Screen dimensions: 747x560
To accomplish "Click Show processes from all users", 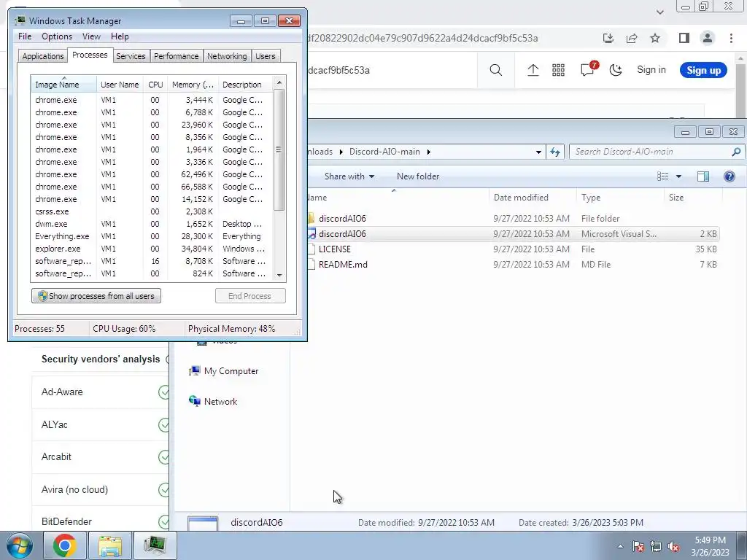I will point(96,296).
